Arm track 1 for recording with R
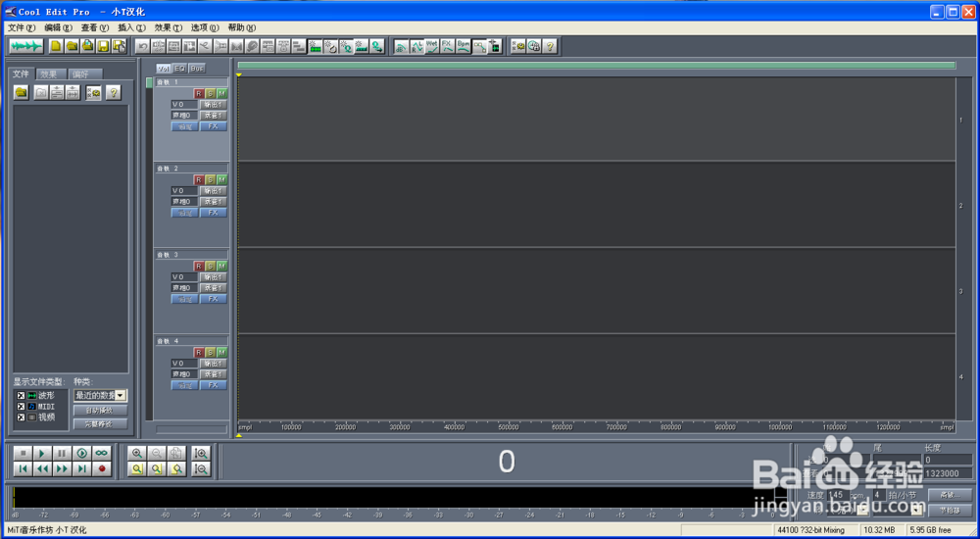This screenshot has width=980, height=539. [x=199, y=93]
